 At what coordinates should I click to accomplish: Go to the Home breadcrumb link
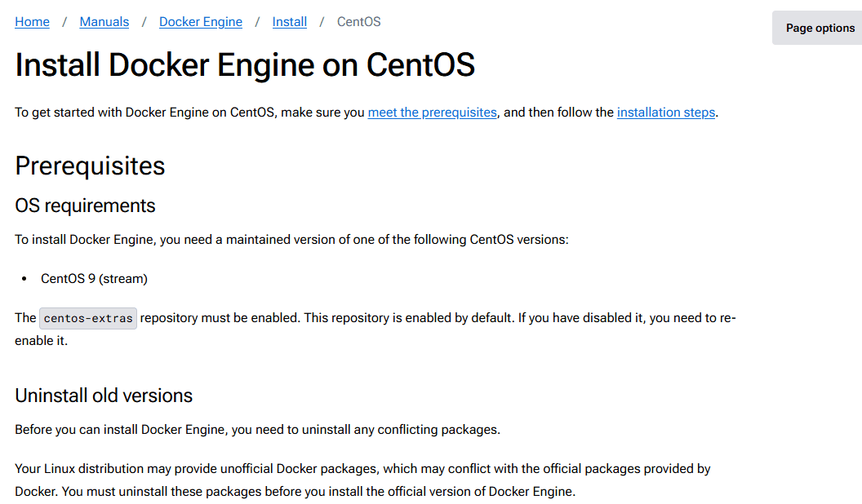32,22
